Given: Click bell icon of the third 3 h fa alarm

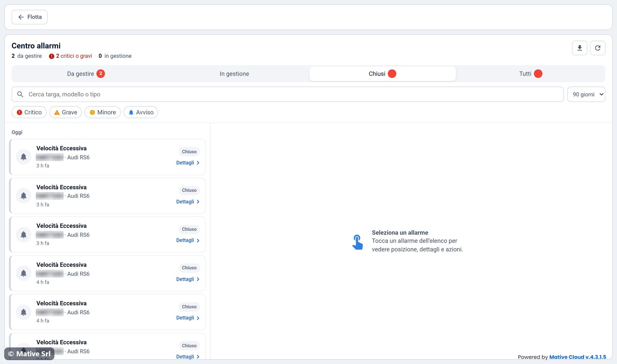Looking at the screenshot, I should [x=24, y=234].
